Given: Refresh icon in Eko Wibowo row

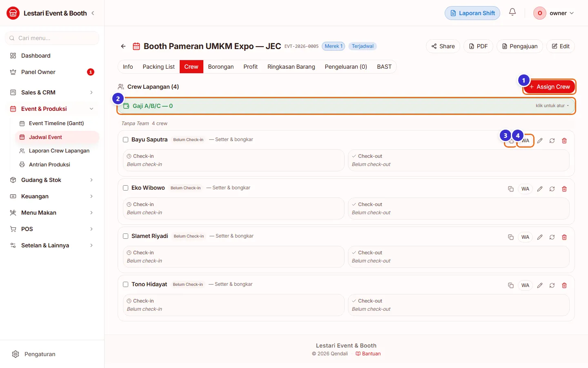Looking at the screenshot, I should (x=552, y=189).
